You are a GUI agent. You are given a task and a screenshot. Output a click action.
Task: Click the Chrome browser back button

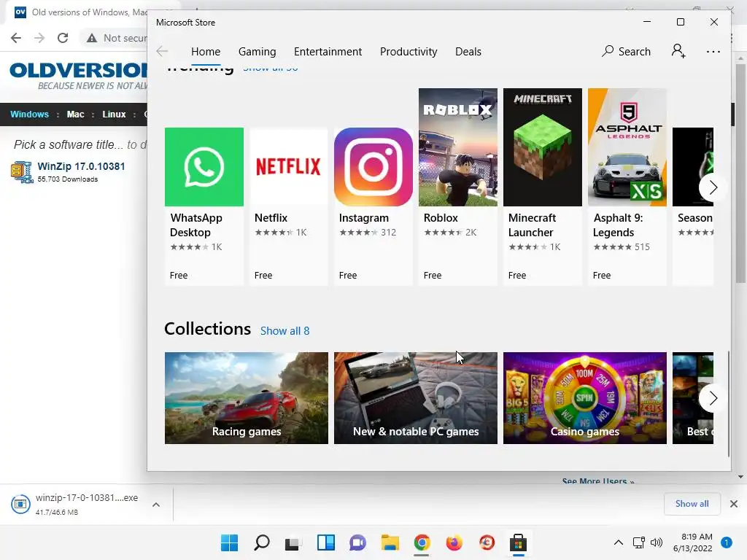(16, 38)
